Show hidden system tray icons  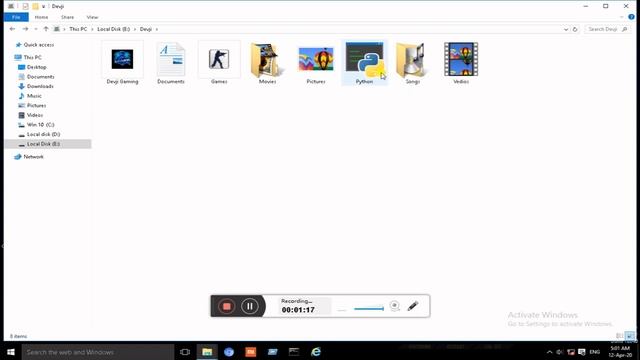coord(549,352)
